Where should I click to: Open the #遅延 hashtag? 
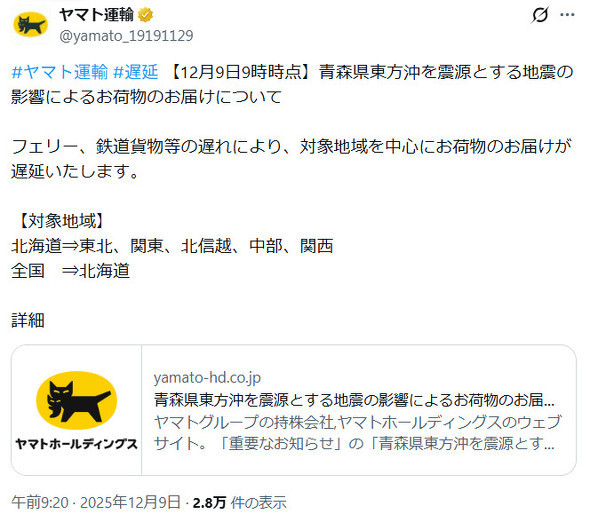click(x=136, y=72)
